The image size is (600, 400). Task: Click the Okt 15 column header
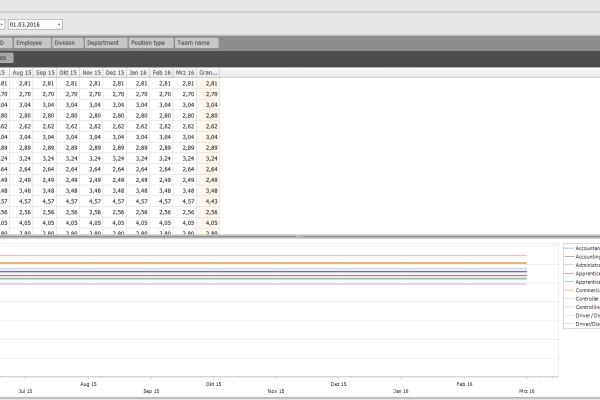point(69,73)
